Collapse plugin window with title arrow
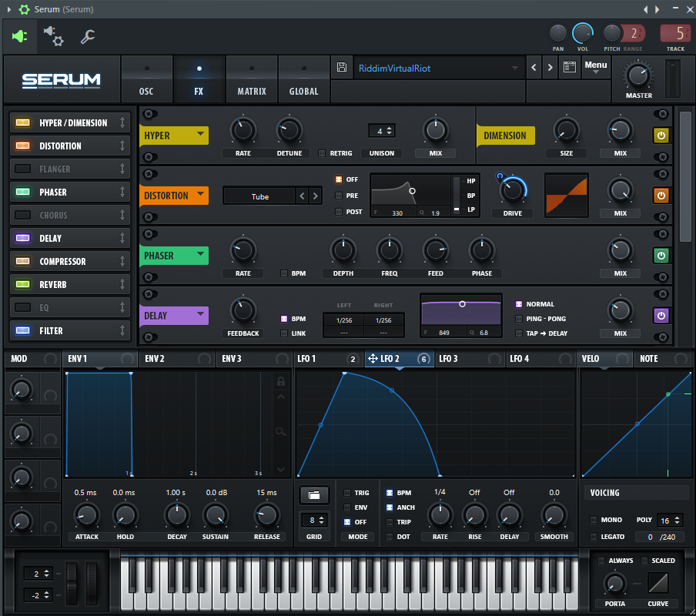 (9, 9)
